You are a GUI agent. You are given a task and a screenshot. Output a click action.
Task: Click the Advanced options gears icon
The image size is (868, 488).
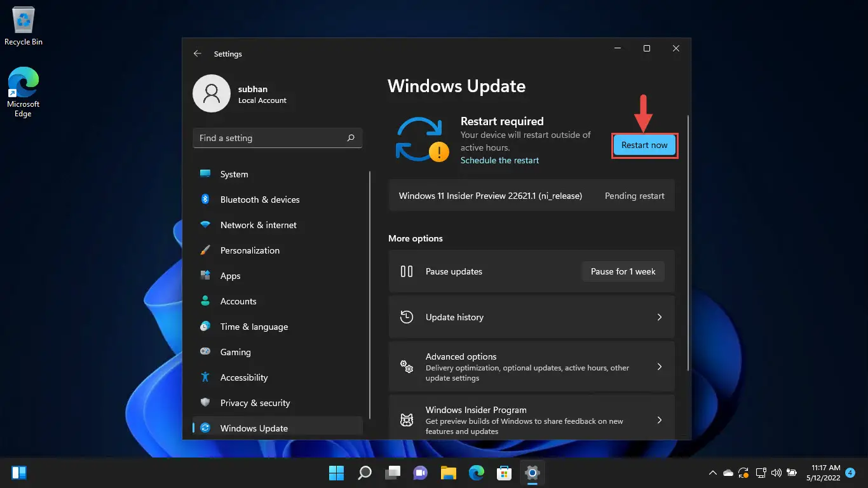pos(407,367)
